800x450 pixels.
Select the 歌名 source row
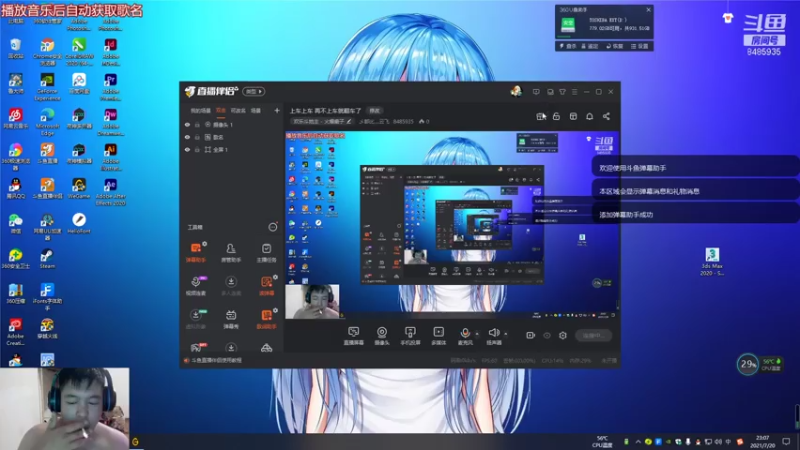point(232,137)
